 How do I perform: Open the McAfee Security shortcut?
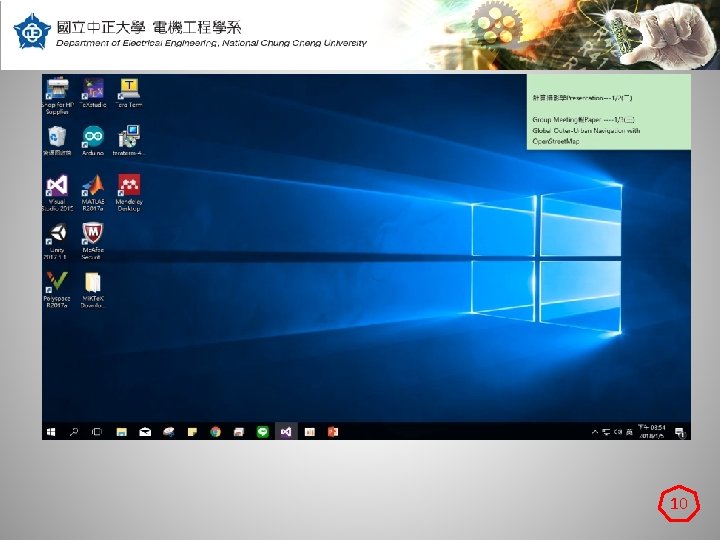click(93, 241)
